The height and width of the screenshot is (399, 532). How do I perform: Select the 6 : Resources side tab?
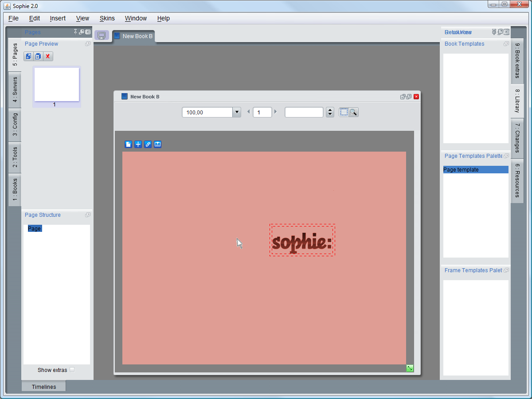coord(517,180)
